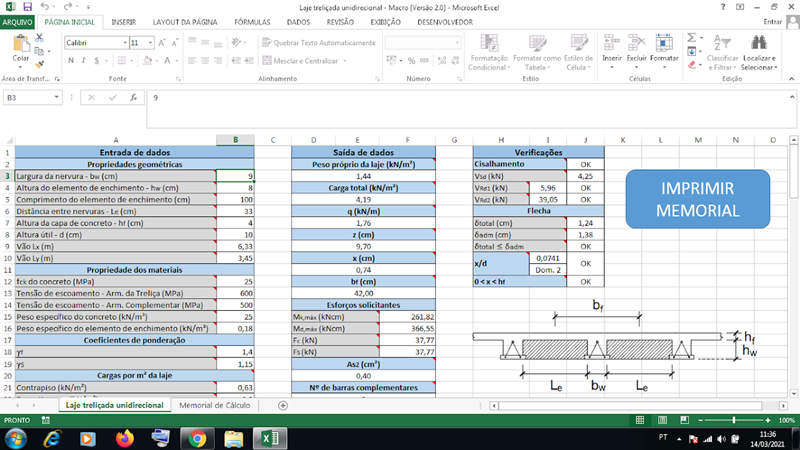Toggle Quebrar Texto Automaticamente

pyautogui.click(x=319, y=43)
